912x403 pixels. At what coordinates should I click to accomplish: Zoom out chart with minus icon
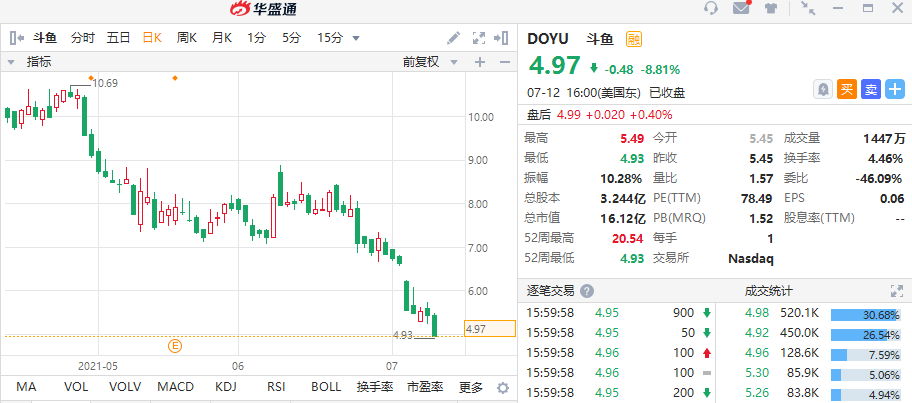pyautogui.click(x=505, y=62)
